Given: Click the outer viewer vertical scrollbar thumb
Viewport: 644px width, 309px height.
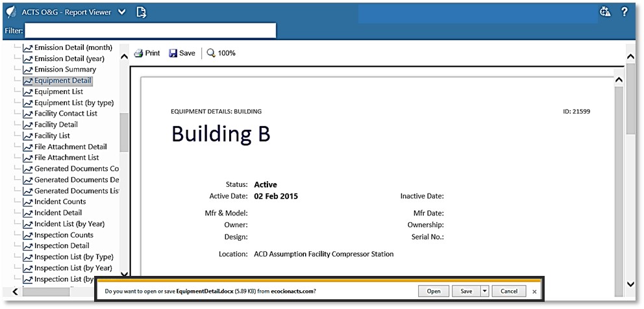Looking at the screenshot, I should [x=630, y=99].
